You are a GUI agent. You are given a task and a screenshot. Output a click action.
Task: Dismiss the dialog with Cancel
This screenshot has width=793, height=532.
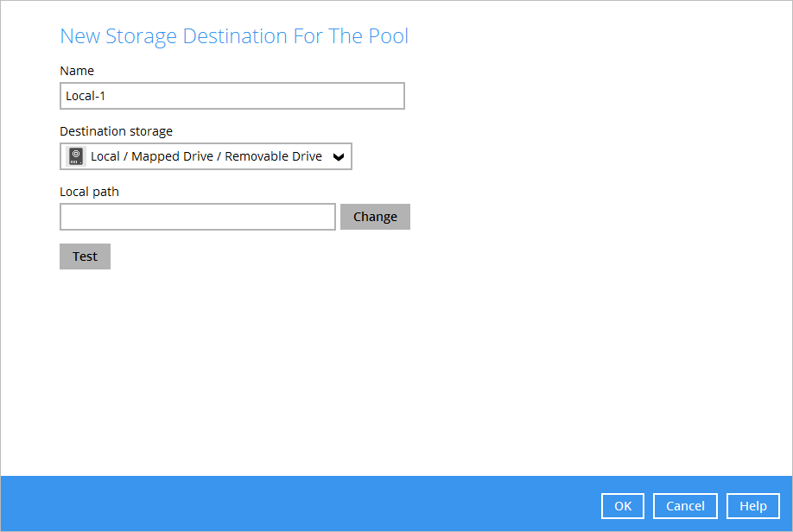tap(685, 506)
